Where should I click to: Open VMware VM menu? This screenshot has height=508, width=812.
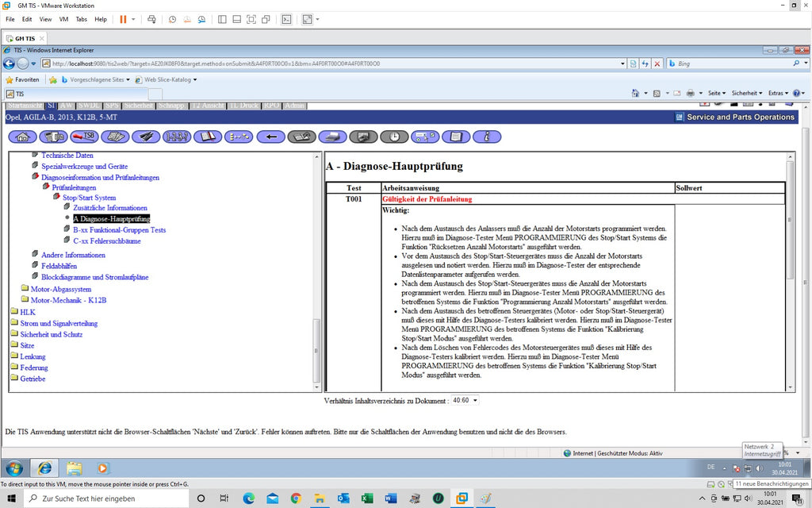tap(63, 19)
